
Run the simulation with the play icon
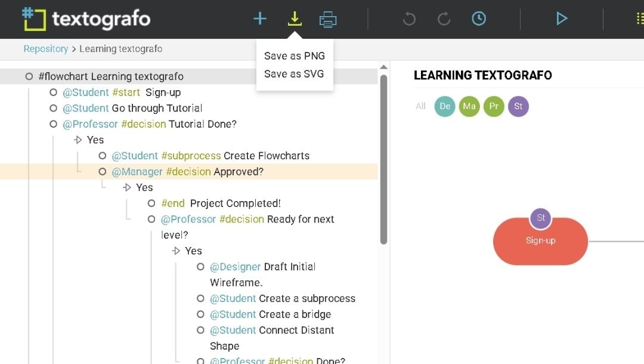click(561, 18)
